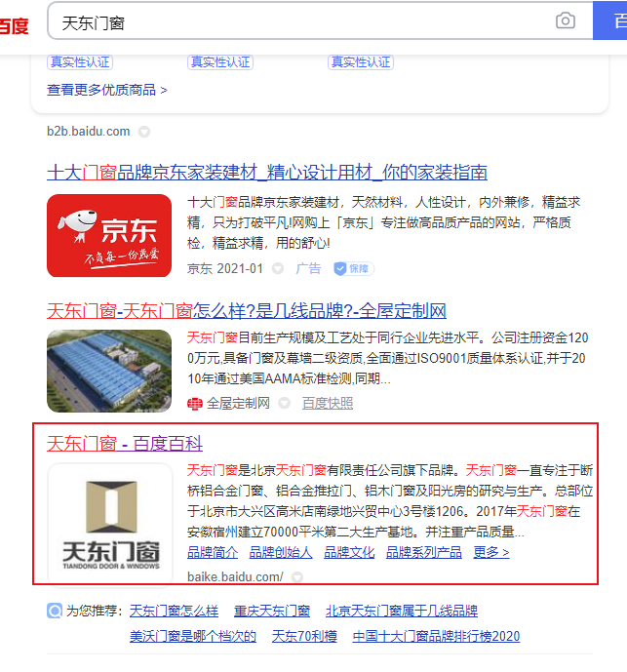The height and width of the screenshot is (672, 627).
Task: Expand dropdown arrow next to b2b.baidu.com
Action: (x=144, y=132)
